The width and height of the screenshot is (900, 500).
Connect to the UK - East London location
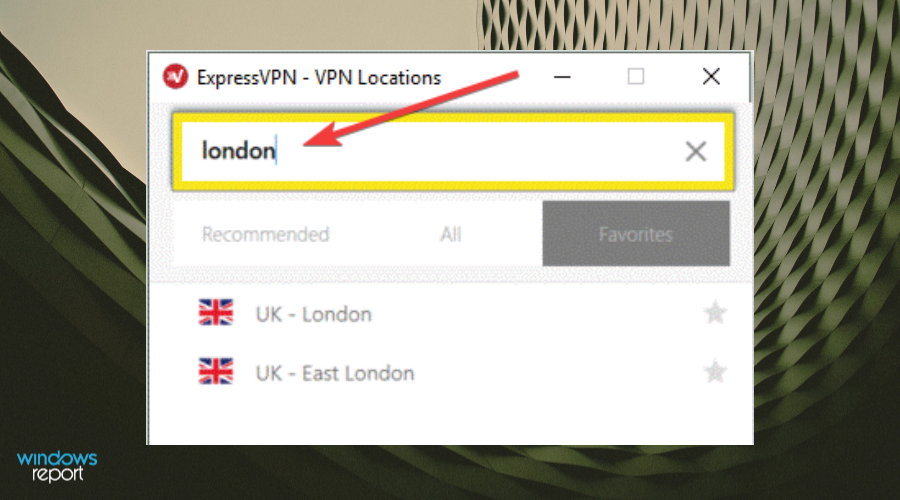click(451, 373)
